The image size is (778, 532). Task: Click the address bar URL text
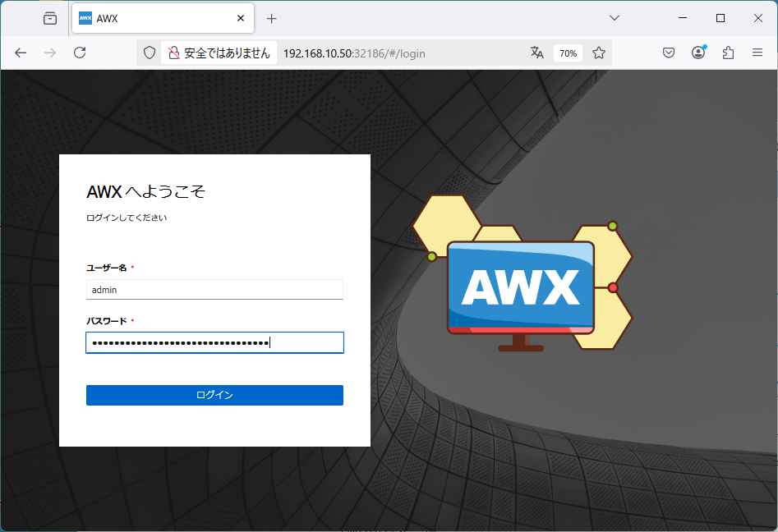pos(354,53)
